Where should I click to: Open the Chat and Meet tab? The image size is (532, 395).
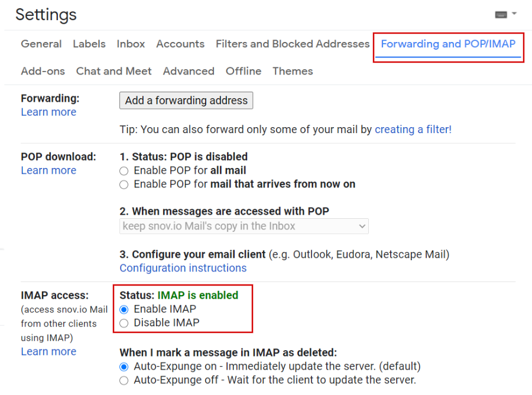click(113, 71)
